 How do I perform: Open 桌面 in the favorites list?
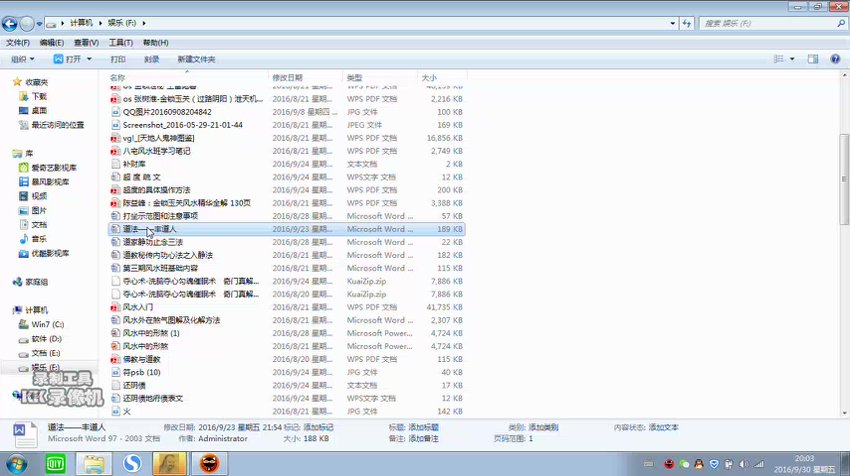pyautogui.click(x=39, y=110)
